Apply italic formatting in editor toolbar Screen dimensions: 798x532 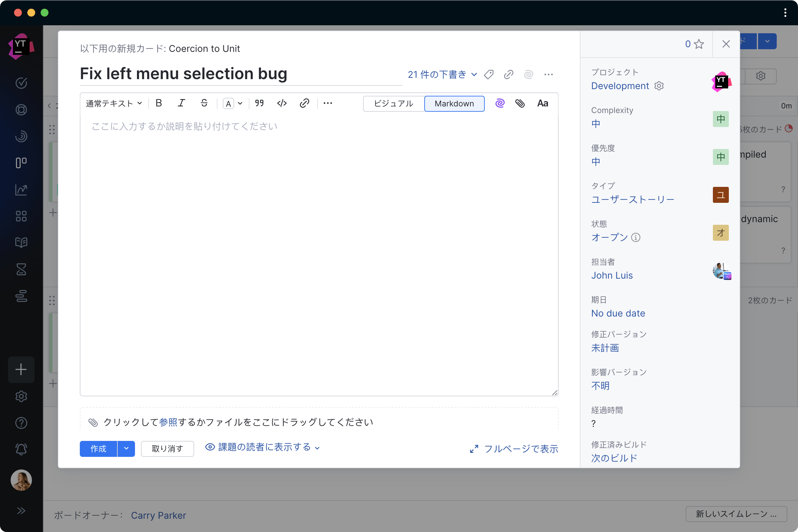coord(181,103)
